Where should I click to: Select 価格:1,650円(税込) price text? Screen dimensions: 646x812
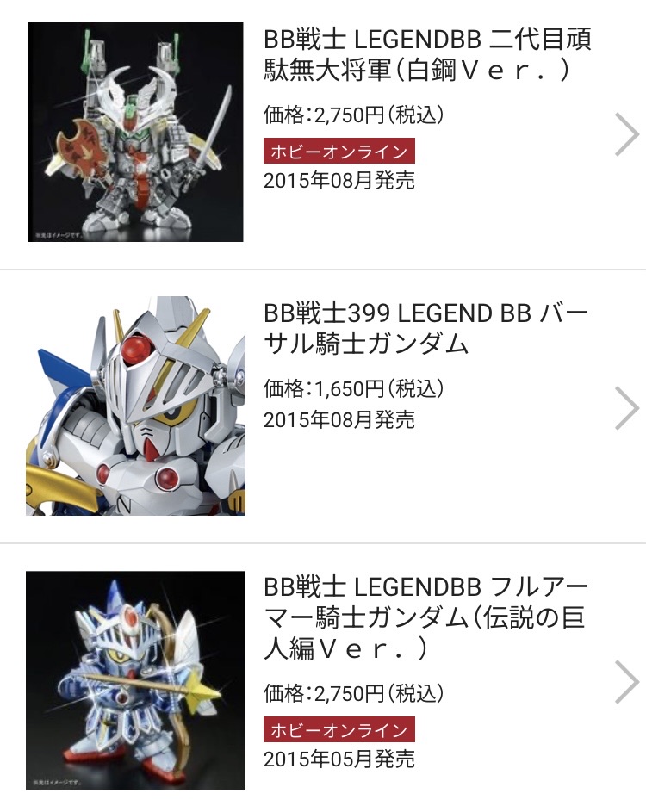click(x=354, y=387)
